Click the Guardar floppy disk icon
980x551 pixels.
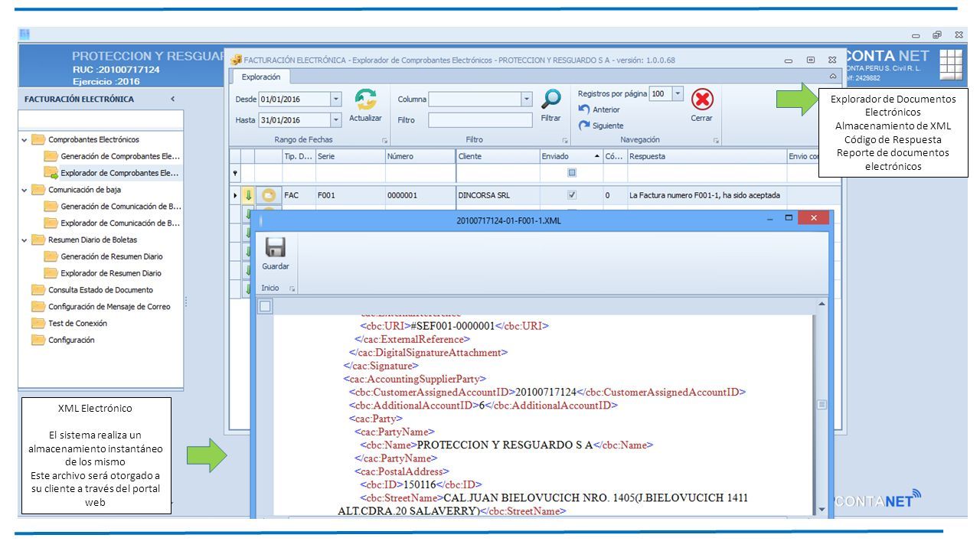275,248
